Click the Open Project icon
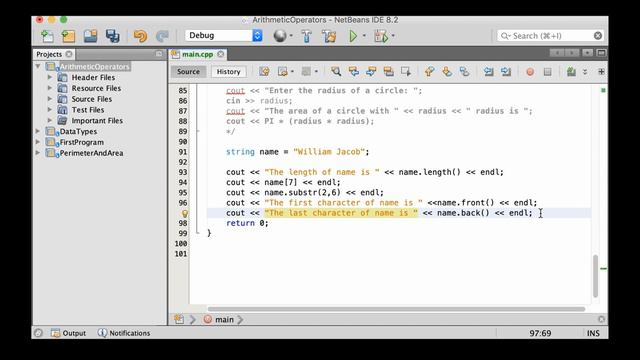This screenshot has width=640, height=360. click(x=90, y=36)
